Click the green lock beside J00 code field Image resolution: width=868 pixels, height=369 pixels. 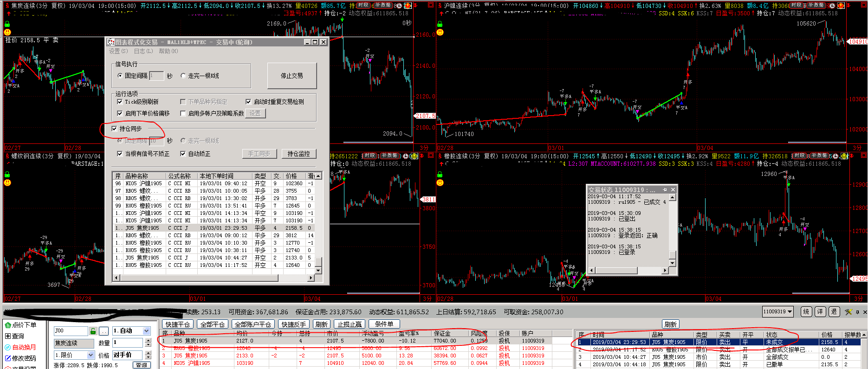click(93, 331)
